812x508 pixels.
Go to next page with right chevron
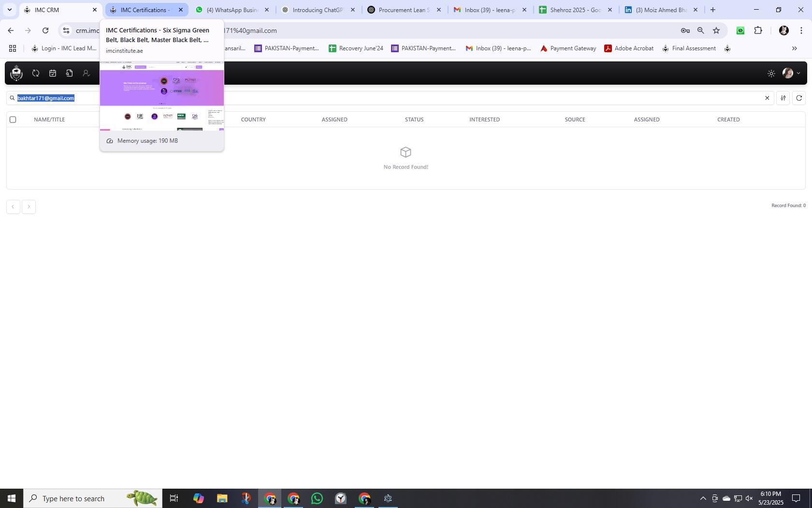[29, 207]
